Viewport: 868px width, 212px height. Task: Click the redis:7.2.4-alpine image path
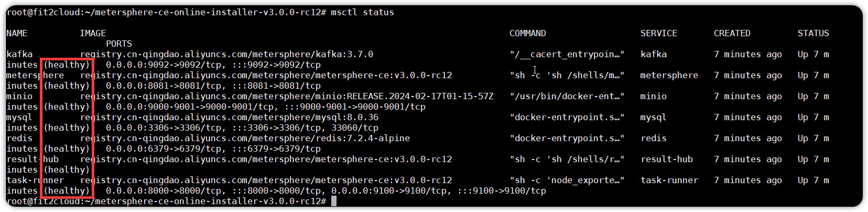tap(245, 138)
